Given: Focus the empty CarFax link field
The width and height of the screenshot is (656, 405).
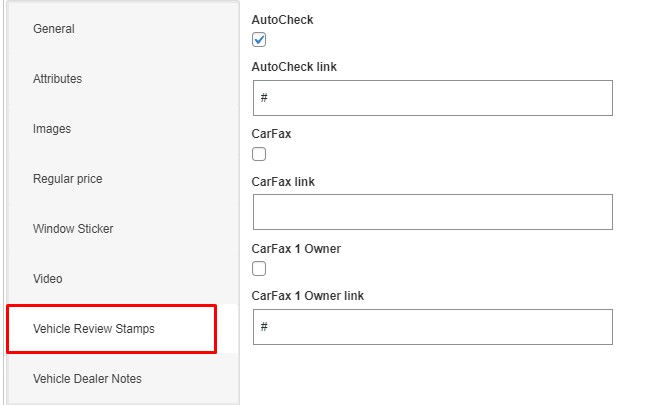Looking at the screenshot, I should (x=432, y=212).
